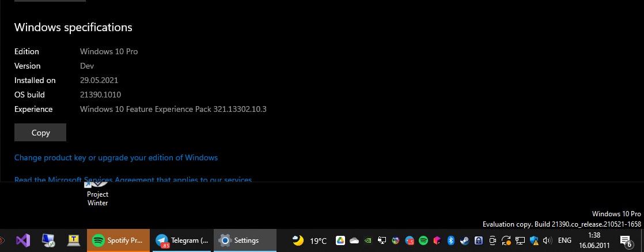Open the volume speaker tray icon

coord(547,240)
